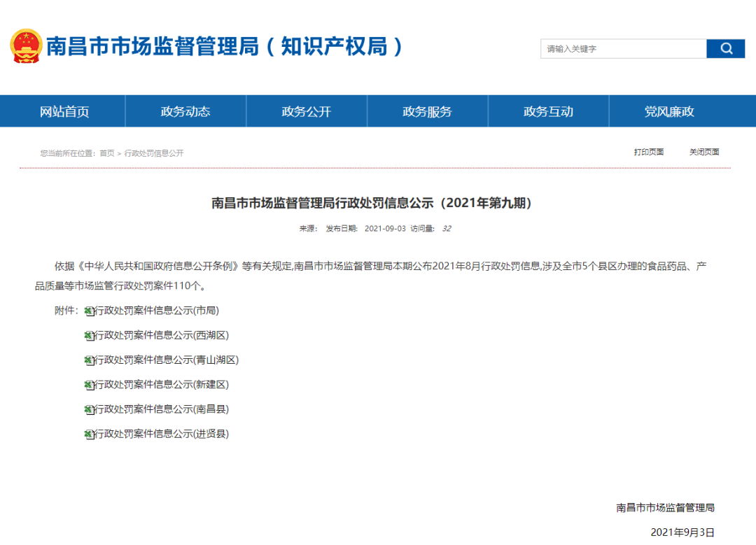756x545 pixels.
Task: Open the 政务动态 nav item
Action: pyautogui.click(x=185, y=111)
